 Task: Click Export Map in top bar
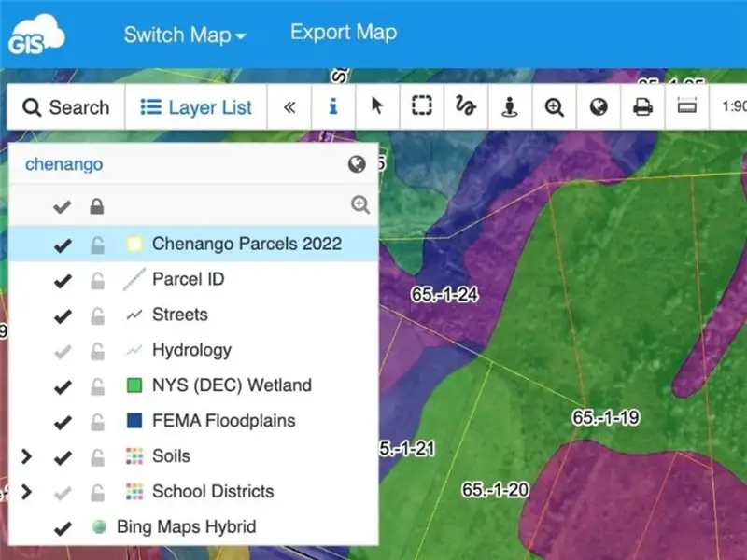pos(343,33)
